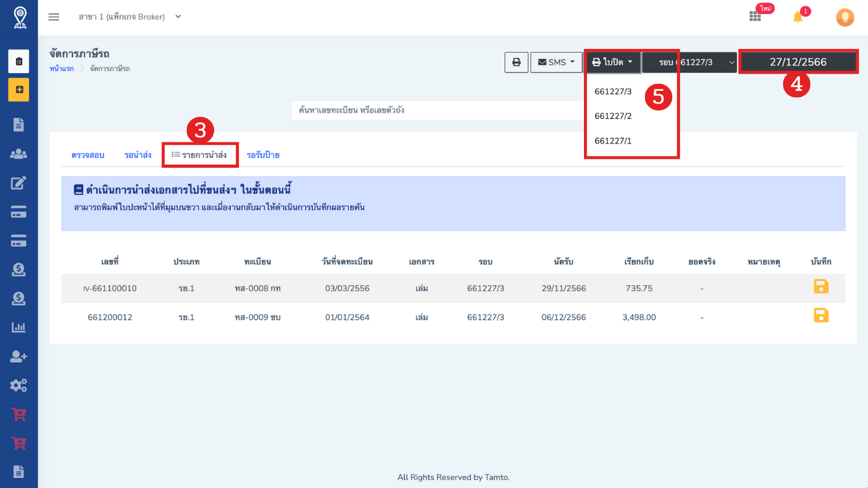Click appointment date 29/11/2566
868x488 pixels.
(564, 288)
